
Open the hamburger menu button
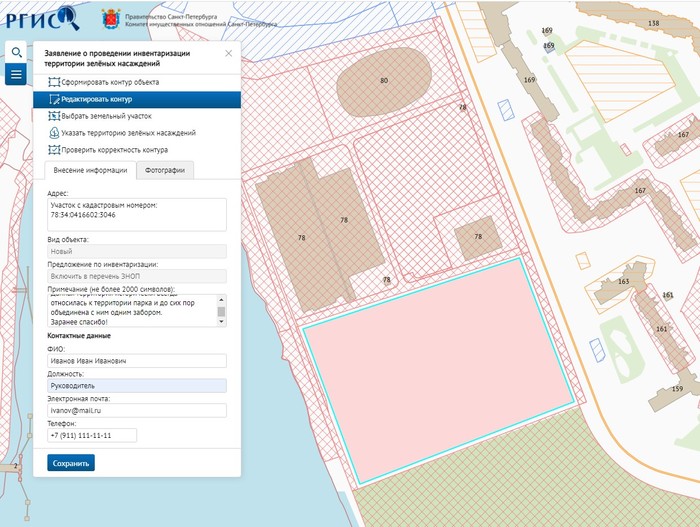pos(16,75)
